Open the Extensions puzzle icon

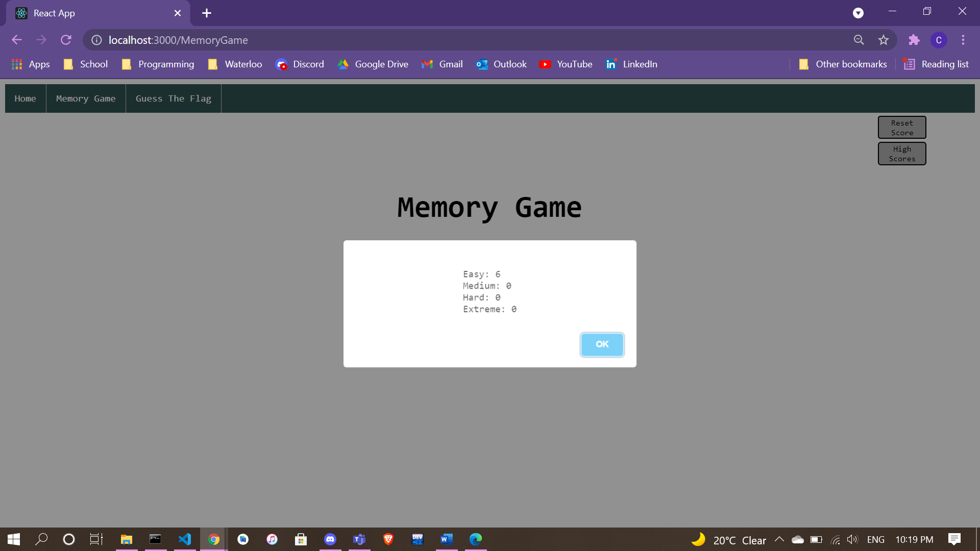point(914,40)
